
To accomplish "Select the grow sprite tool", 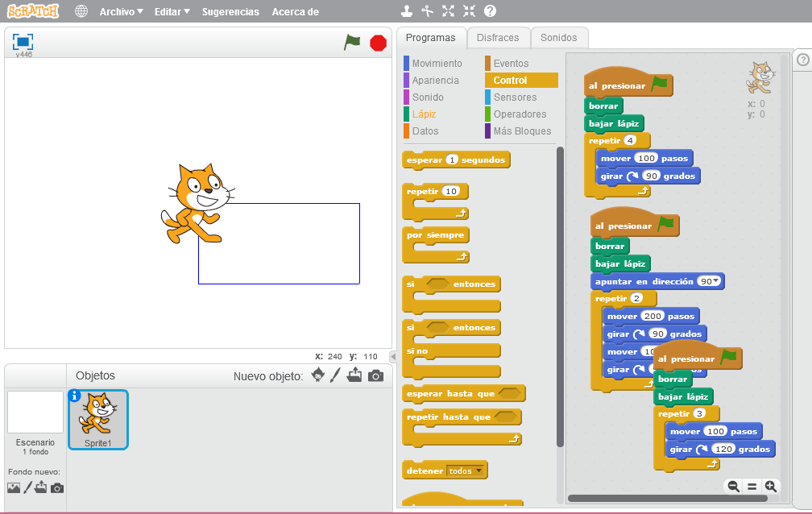I will tap(449, 11).
